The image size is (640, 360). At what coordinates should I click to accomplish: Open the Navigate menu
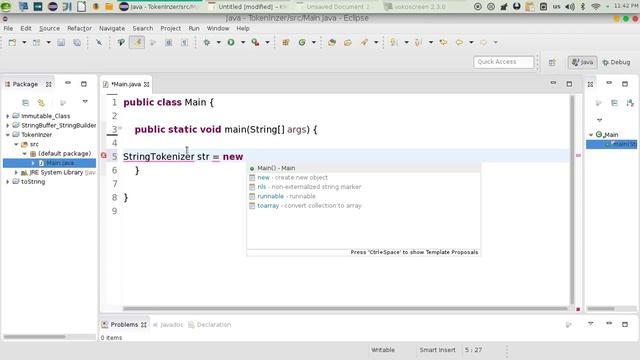[x=112, y=28]
